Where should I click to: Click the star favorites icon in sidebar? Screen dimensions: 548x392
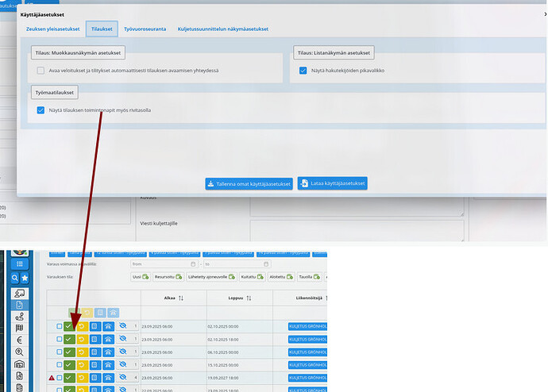[x=25, y=278]
